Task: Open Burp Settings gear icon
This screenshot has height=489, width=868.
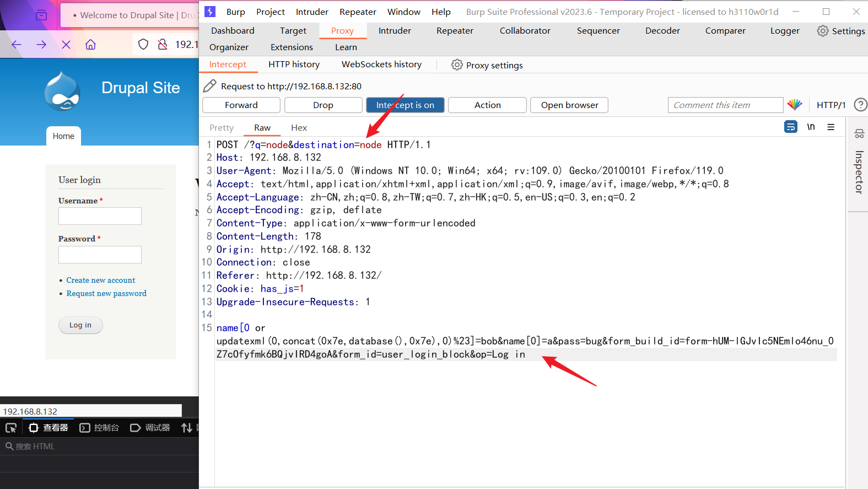Action: pos(822,31)
